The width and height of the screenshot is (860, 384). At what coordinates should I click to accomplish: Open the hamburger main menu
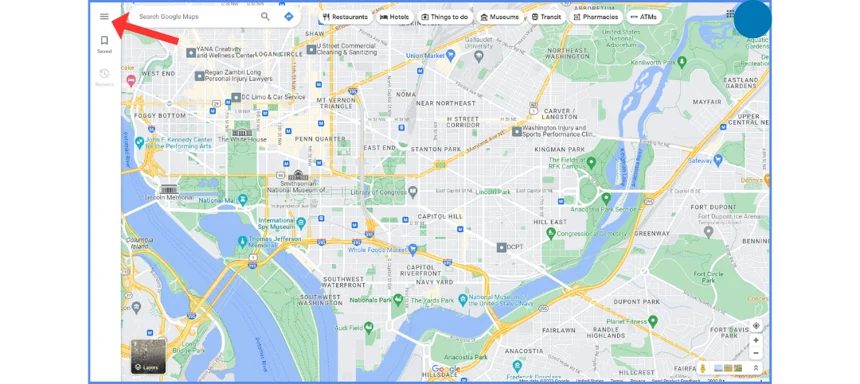tap(104, 16)
